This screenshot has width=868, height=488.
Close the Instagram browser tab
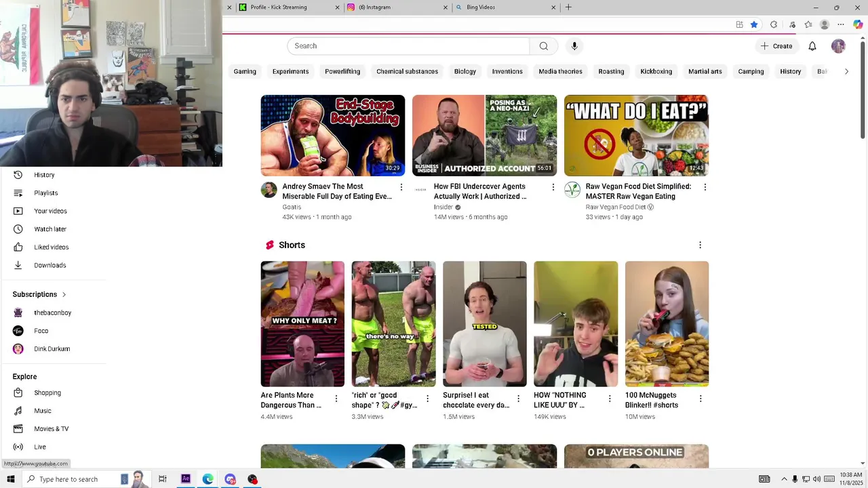(446, 7)
